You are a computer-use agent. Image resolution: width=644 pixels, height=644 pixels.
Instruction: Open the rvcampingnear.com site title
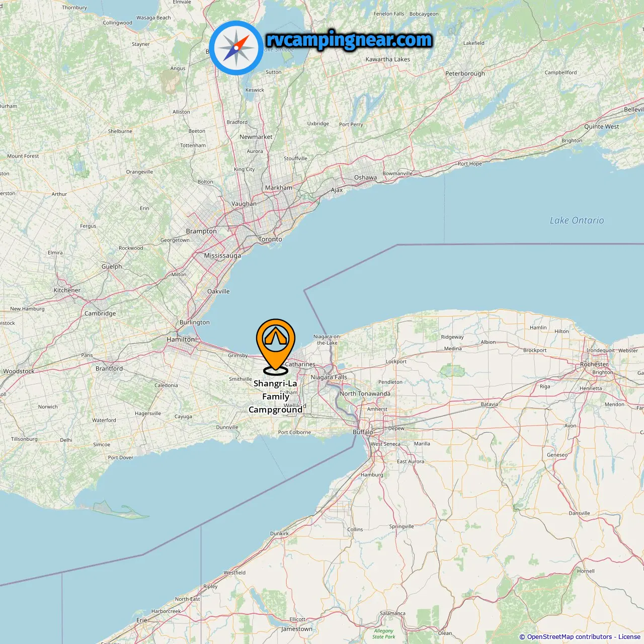[x=349, y=40]
